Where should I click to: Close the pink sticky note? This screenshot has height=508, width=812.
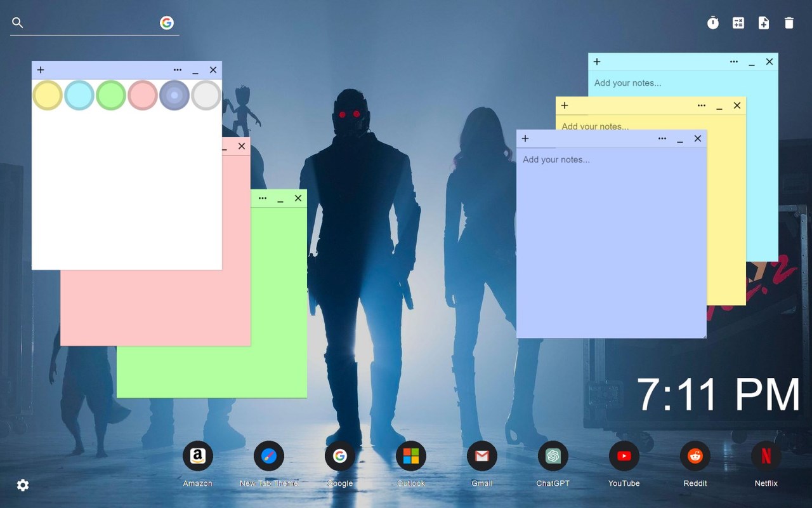(242, 146)
